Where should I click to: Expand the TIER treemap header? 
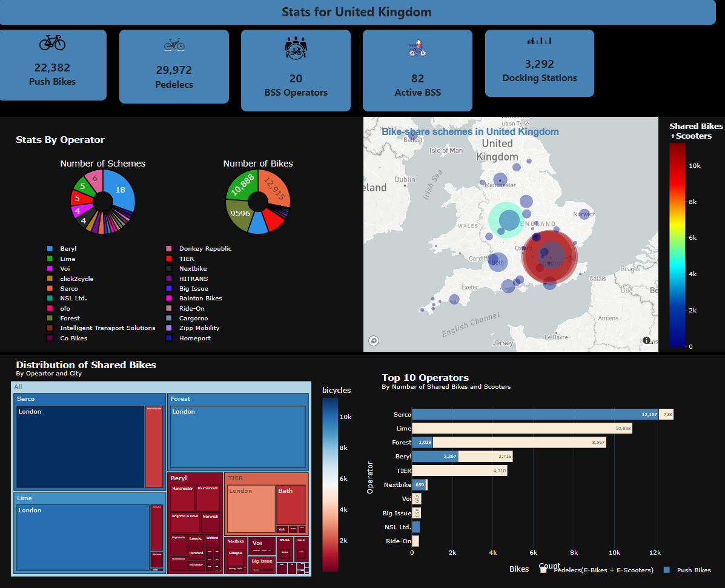coord(266,478)
